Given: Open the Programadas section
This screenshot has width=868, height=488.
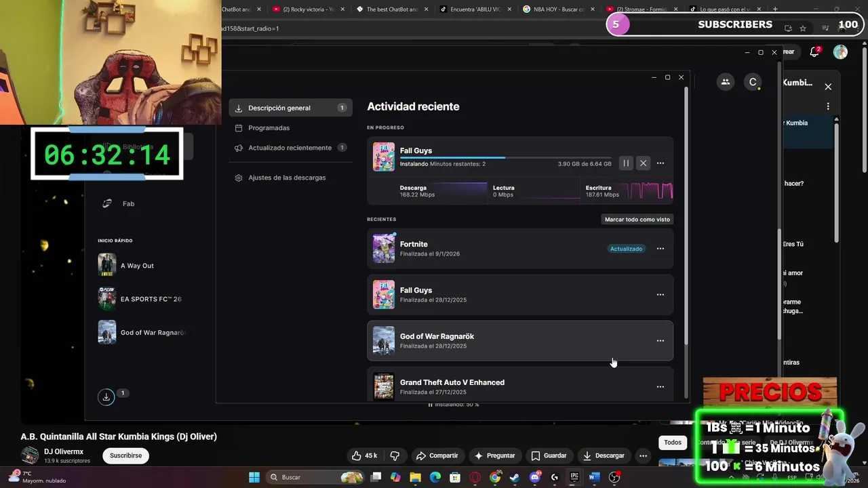Looking at the screenshot, I should 290,127.
